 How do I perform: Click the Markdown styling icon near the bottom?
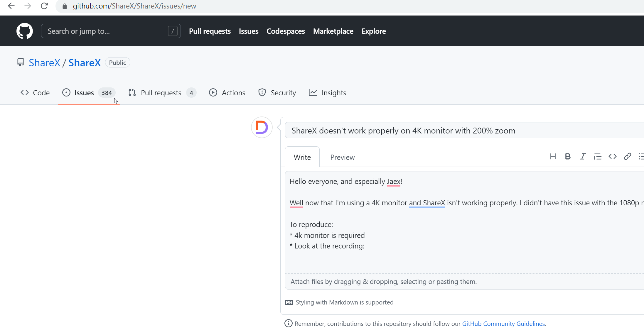pyautogui.click(x=289, y=302)
